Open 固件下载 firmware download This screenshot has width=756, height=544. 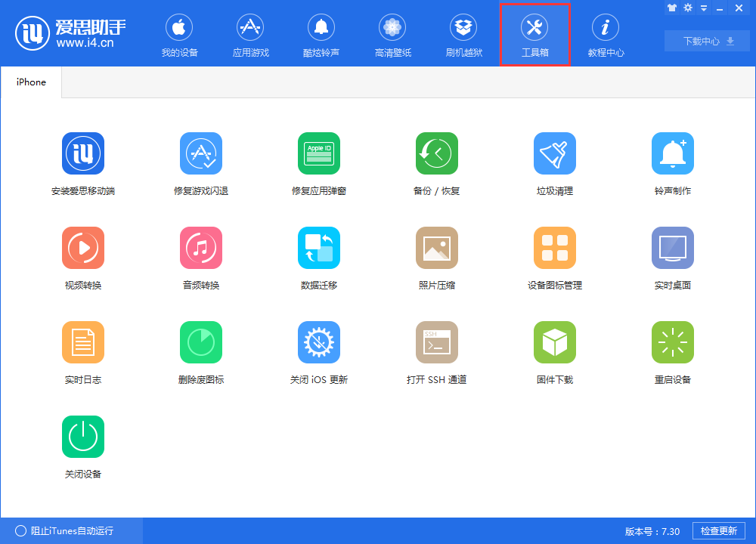pos(554,342)
